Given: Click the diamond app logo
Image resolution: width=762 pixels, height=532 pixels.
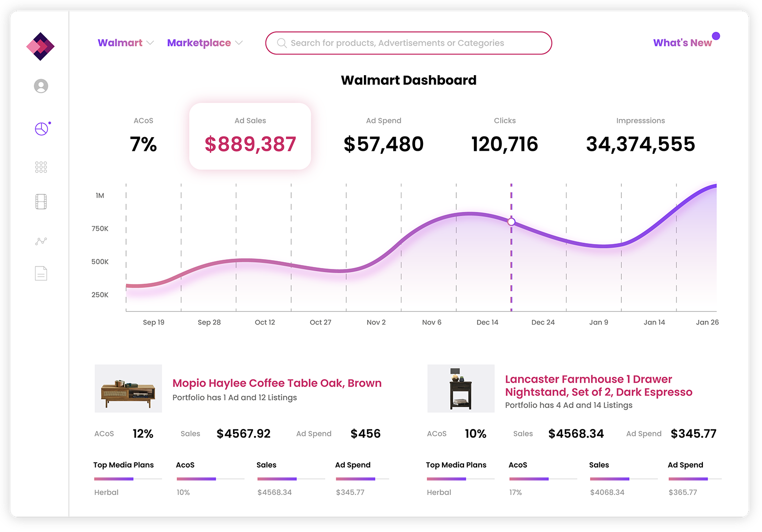Looking at the screenshot, I should (x=41, y=46).
